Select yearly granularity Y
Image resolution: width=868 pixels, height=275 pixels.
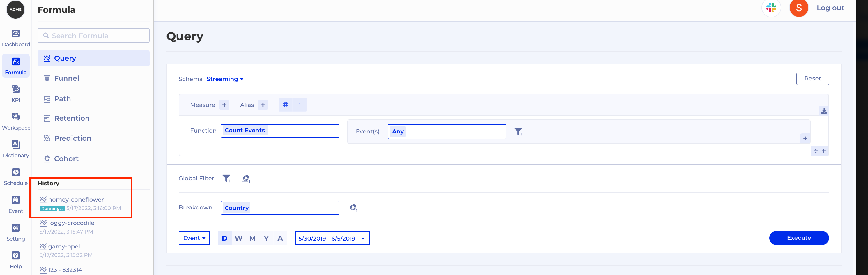[x=266, y=238]
